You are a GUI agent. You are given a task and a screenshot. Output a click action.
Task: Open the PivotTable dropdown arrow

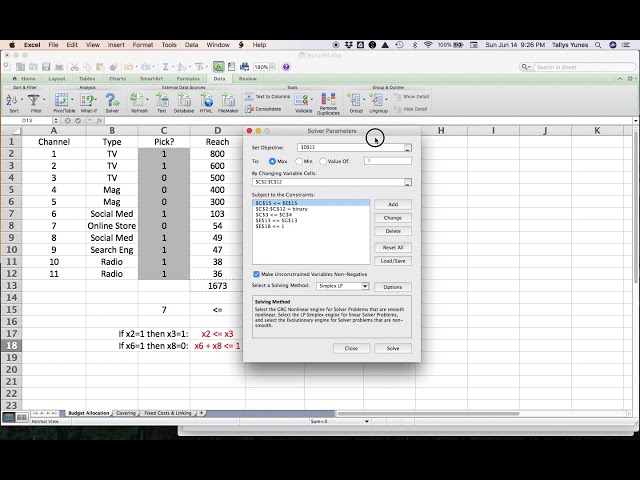[72, 100]
